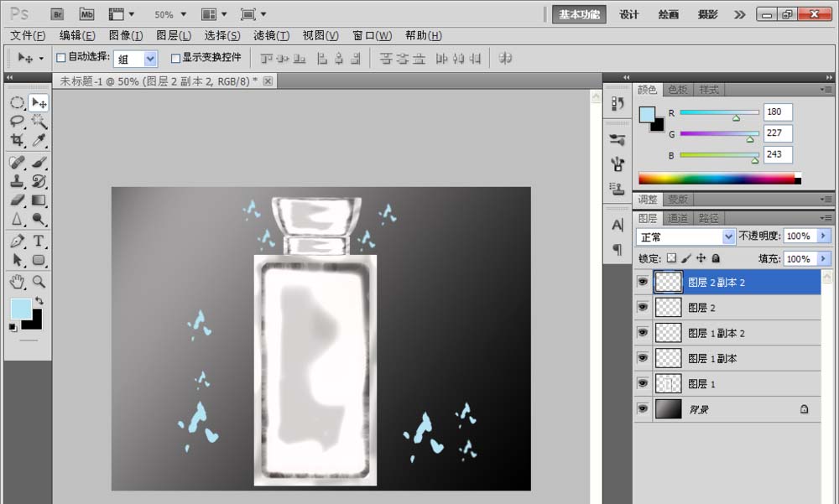Click the toolbox foreground color swatch
This screenshot has width=839, height=504.
click(x=21, y=309)
